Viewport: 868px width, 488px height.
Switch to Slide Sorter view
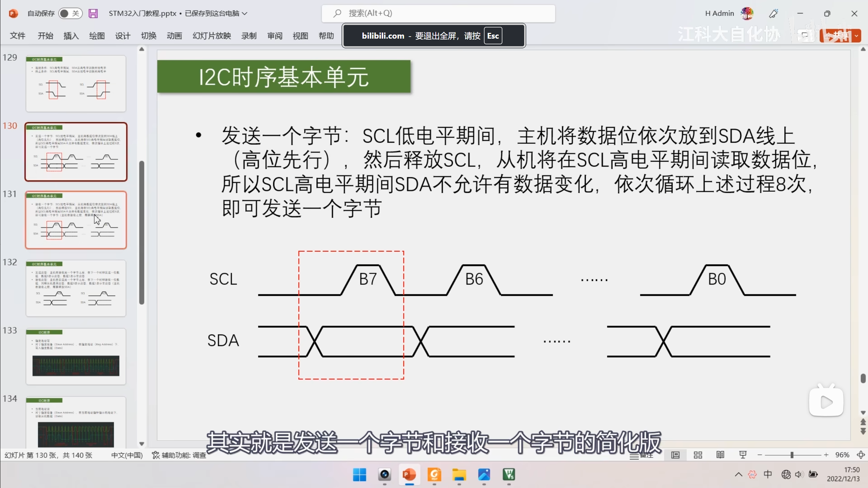(698, 455)
